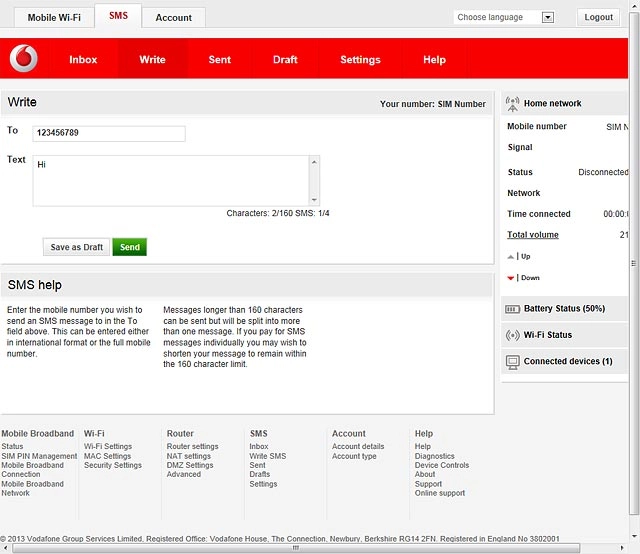Expand the Battery Status (50%) panel
This screenshot has height=554, width=640.
pyautogui.click(x=564, y=309)
